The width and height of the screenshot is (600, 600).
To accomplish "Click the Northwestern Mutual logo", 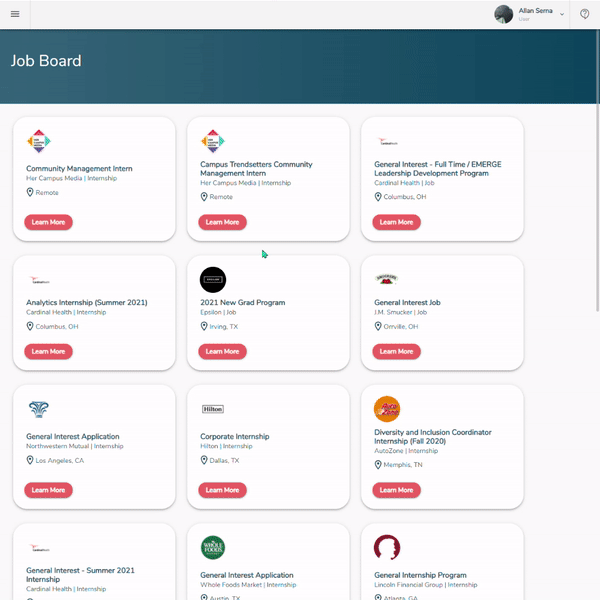I will pyautogui.click(x=39, y=409).
